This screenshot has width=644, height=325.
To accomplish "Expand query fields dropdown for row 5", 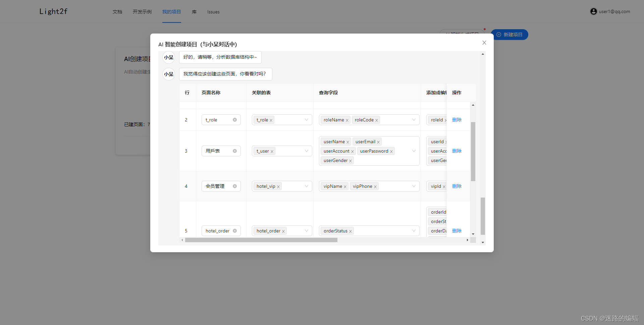I will [414, 231].
